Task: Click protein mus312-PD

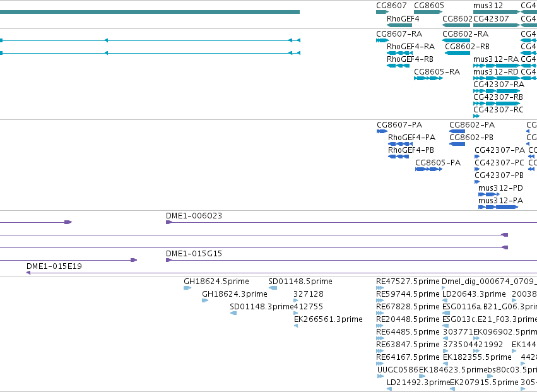Action: tap(500, 188)
